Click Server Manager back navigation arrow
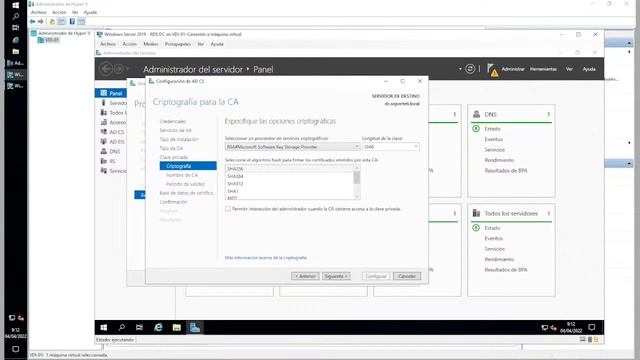Viewport: 640px width, 360px height. [x=106, y=69]
